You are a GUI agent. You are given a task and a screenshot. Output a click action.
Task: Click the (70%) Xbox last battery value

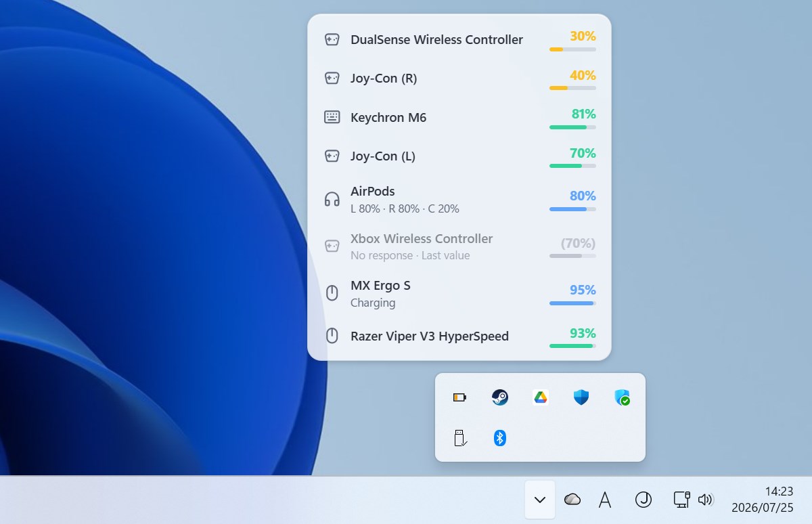pos(578,243)
